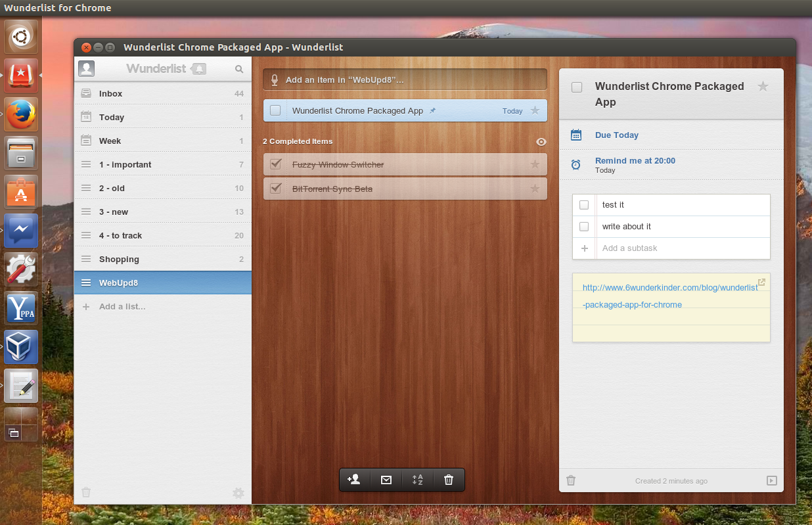The image size is (812, 525).
Task: Star the Fuzzy Window Switcher item
Action: 535,164
